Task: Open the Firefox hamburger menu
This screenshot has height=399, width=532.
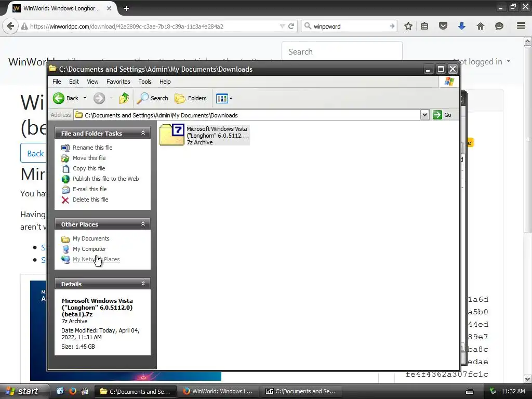Action: coord(521,26)
